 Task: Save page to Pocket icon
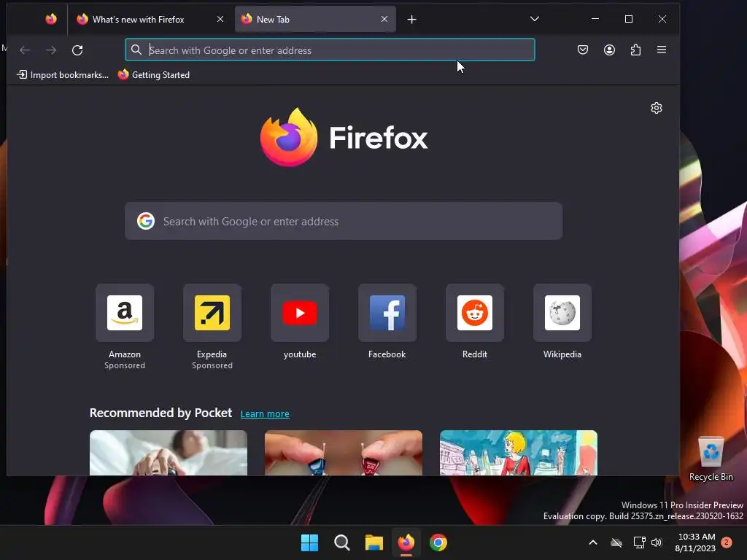point(583,50)
